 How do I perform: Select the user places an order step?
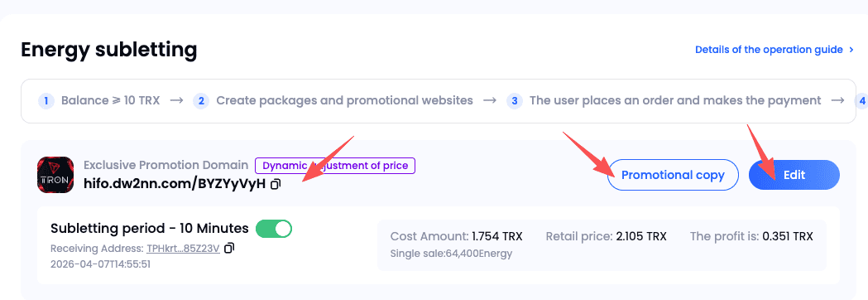(675, 101)
